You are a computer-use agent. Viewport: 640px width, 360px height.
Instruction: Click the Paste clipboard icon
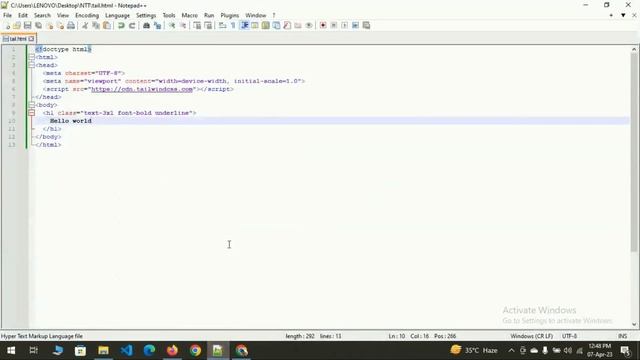[x=107, y=25]
